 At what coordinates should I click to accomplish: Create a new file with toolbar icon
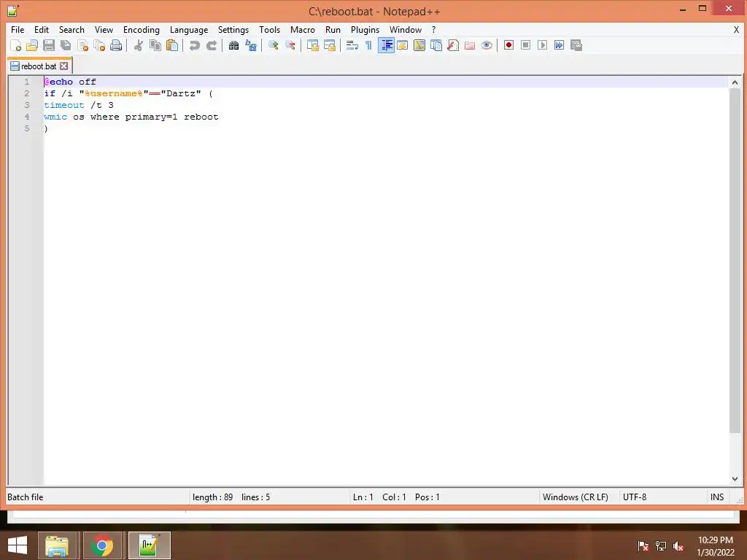16,45
